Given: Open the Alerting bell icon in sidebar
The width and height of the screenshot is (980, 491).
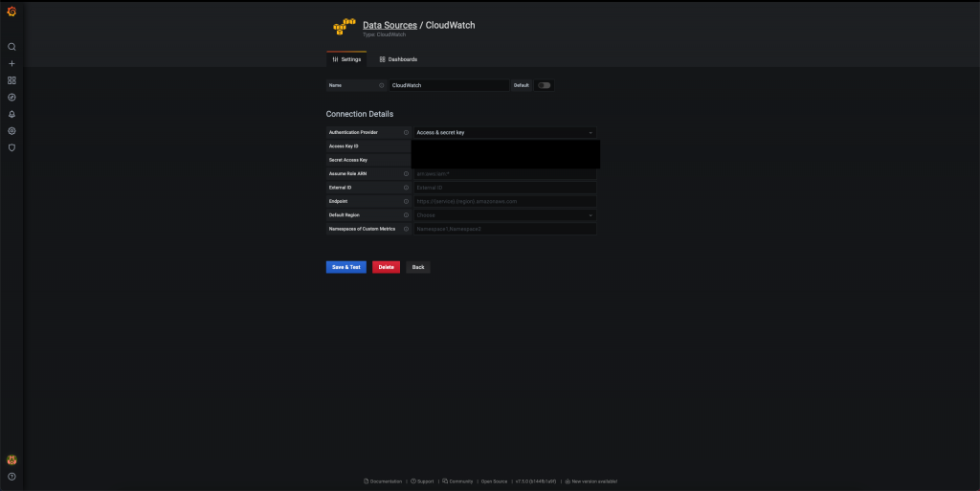Looking at the screenshot, I should 11,114.
